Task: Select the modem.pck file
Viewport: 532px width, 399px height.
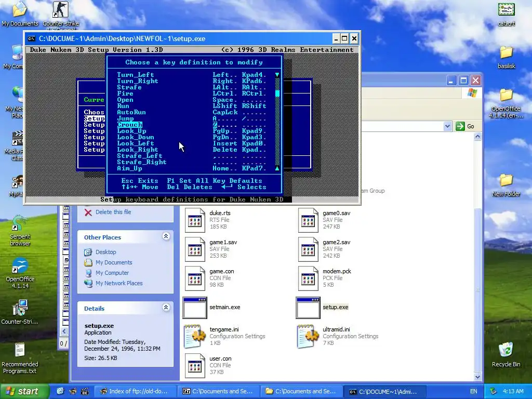Action: click(x=308, y=278)
